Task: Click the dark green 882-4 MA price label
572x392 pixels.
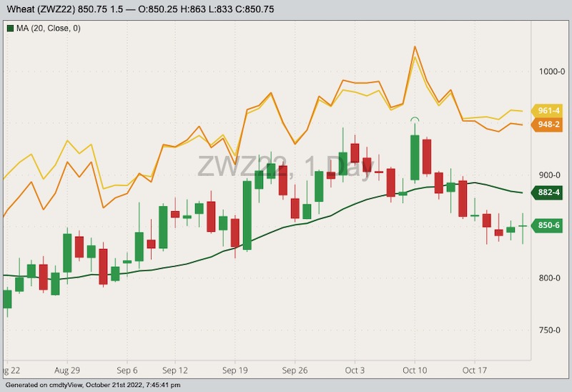Action: coord(547,192)
